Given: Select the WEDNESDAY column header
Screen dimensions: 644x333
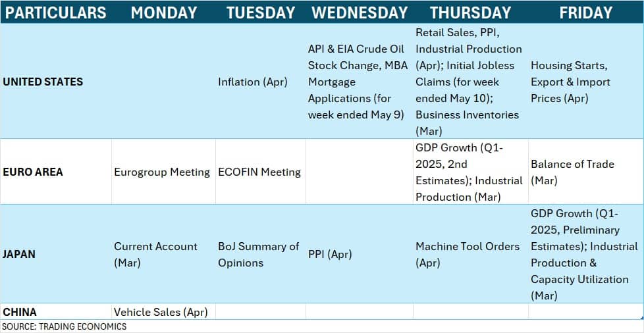Looking at the screenshot, I should (x=360, y=13).
